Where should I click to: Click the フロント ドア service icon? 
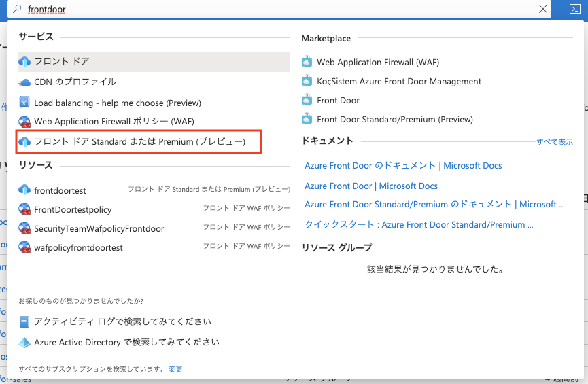coord(24,61)
